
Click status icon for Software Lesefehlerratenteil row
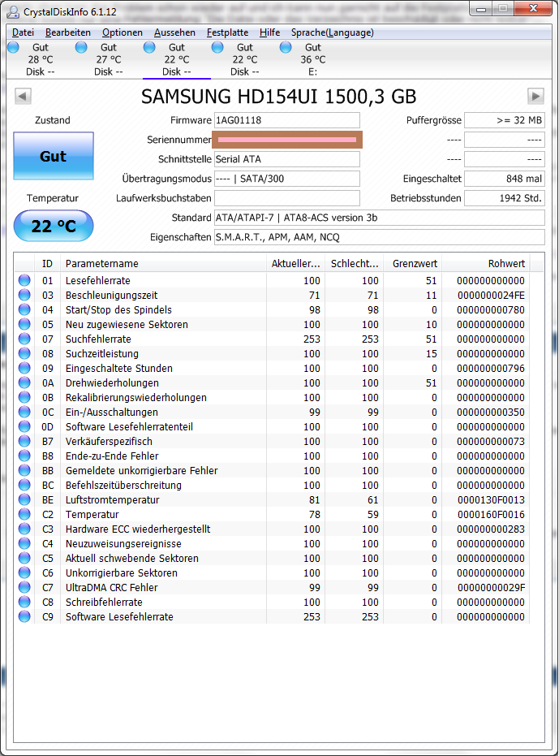[x=24, y=426]
